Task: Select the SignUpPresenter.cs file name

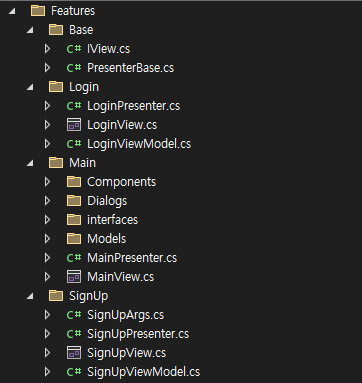Action: tap(138, 334)
